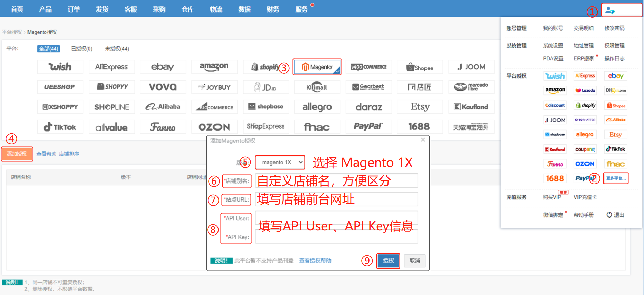The image size is (644, 295).
Task: Focus the 站点URL input field
Action: point(337,199)
